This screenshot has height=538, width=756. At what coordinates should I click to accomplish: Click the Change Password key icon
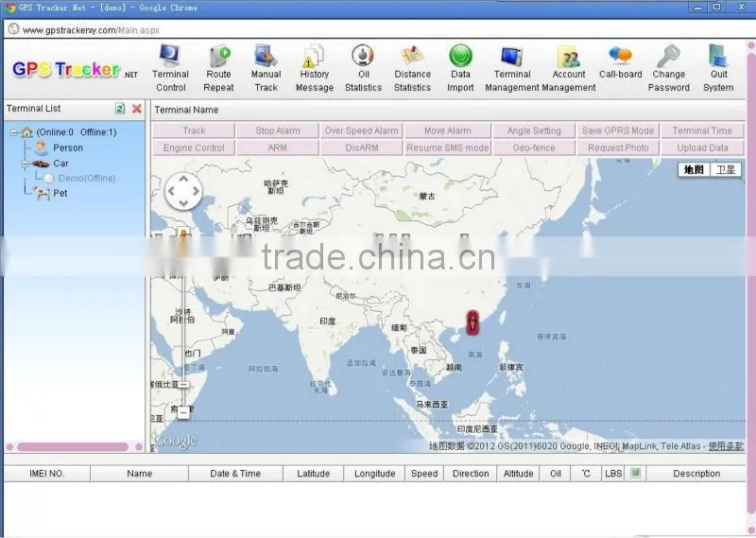pos(668,56)
